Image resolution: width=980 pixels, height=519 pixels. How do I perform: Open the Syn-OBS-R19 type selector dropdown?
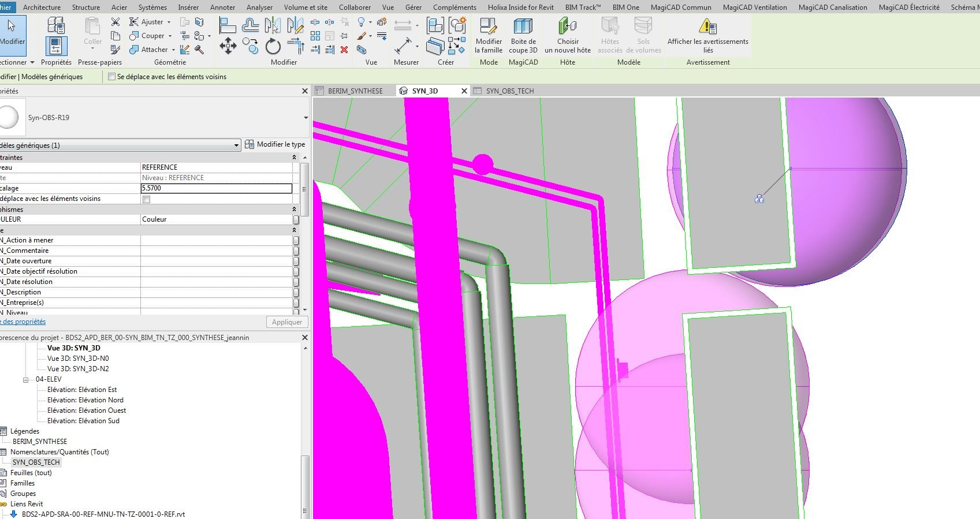coord(305,118)
